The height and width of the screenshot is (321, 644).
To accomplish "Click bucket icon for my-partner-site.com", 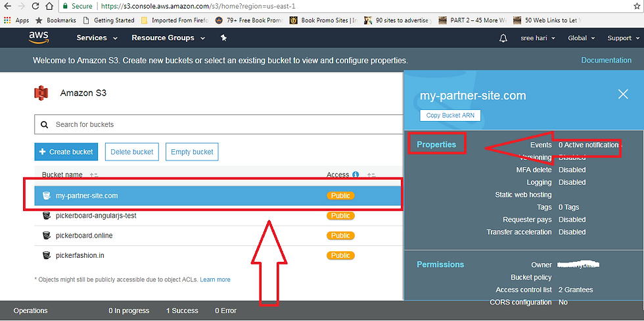I will 47,195.
